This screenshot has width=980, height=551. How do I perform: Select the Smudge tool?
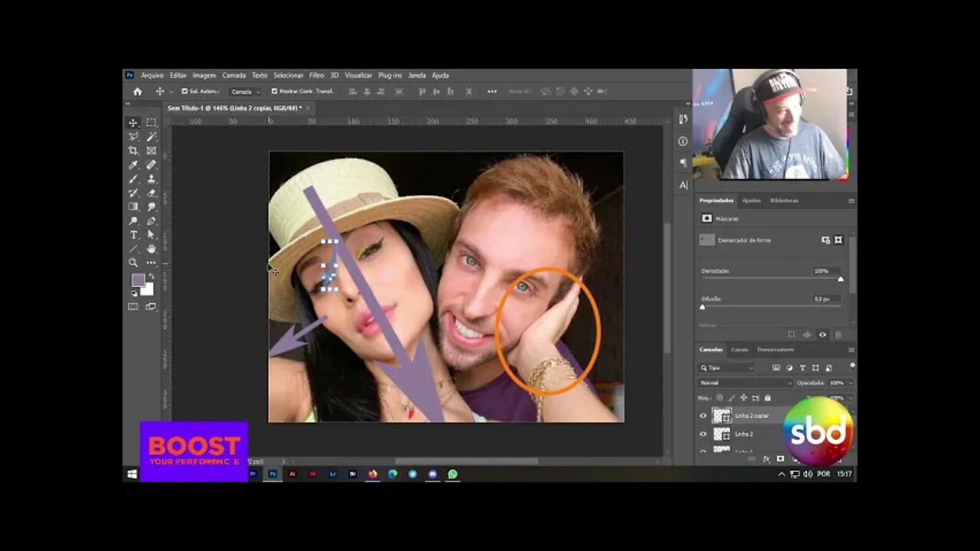(152, 207)
